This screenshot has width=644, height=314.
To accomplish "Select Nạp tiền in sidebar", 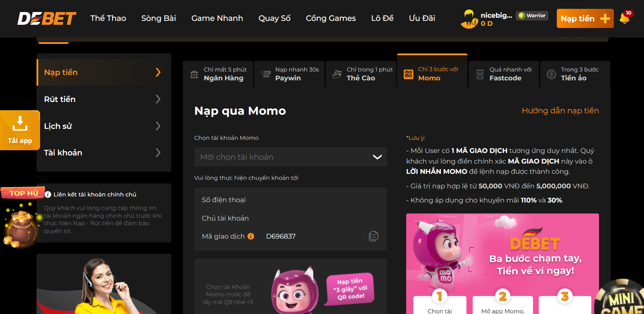I will pyautogui.click(x=104, y=72).
